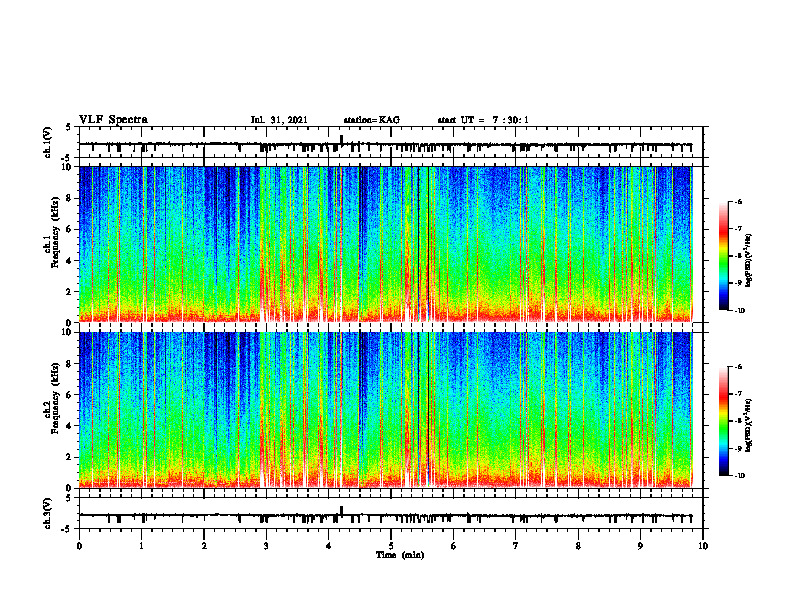Click time axis tick label "6"
This screenshot has width=792, height=612.
click(454, 546)
